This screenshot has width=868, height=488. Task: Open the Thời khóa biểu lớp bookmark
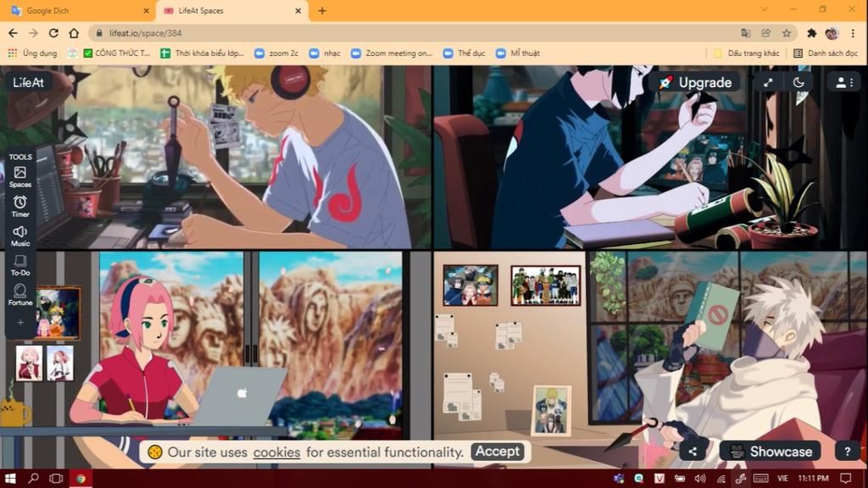203,53
